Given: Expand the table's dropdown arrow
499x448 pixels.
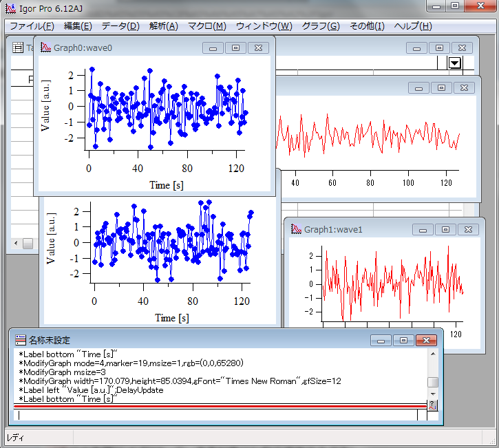Looking at the screenshot, I should (455, 63).
